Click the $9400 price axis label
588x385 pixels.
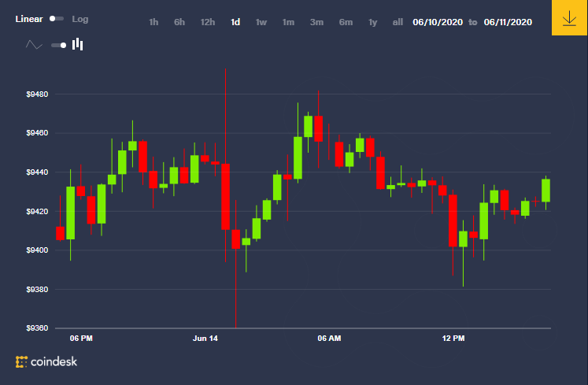pos(37,250)
